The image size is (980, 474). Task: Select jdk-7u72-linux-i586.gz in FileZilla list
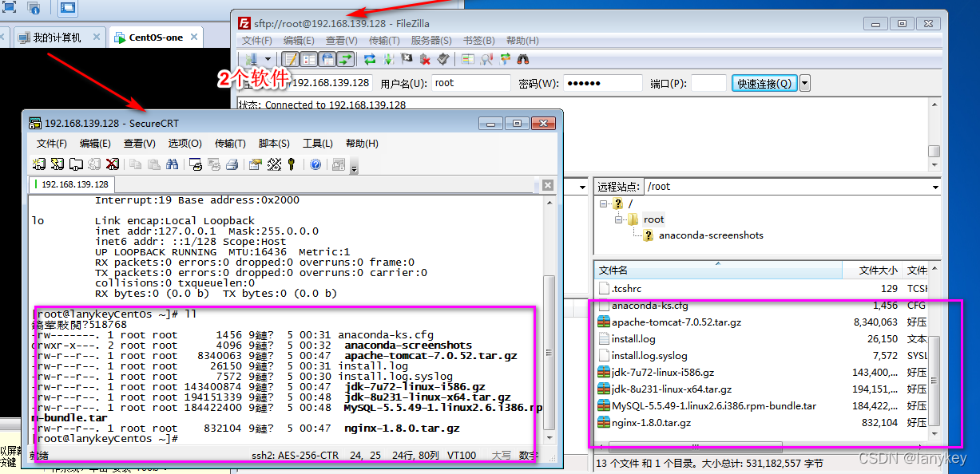pos(663,373)
